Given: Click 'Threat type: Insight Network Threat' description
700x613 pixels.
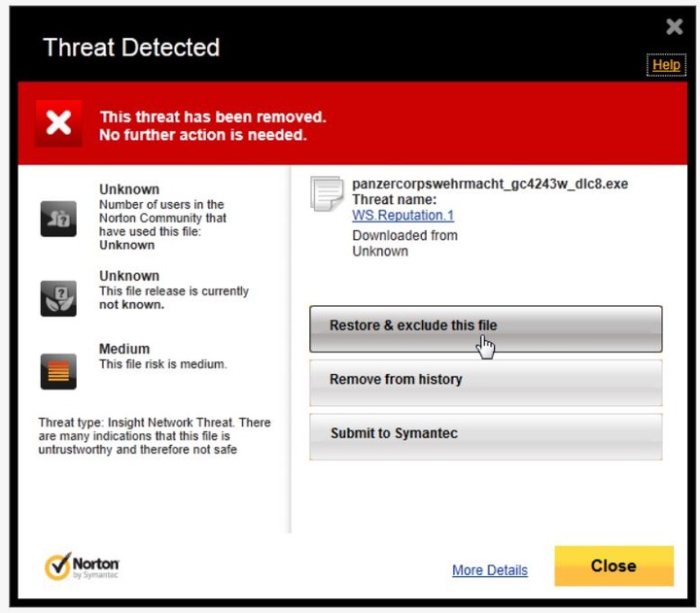Looking at the screenshot, I should [x=155, y=436].
